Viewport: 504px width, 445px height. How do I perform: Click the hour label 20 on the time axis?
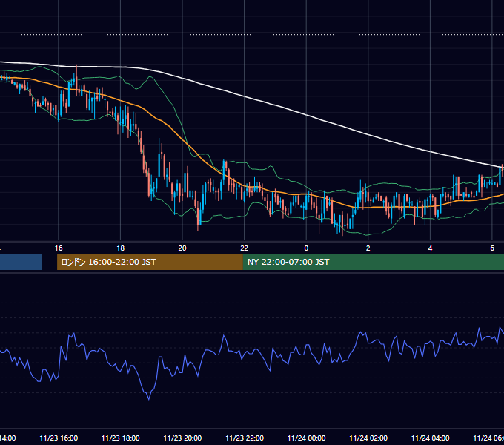[182, 248]
